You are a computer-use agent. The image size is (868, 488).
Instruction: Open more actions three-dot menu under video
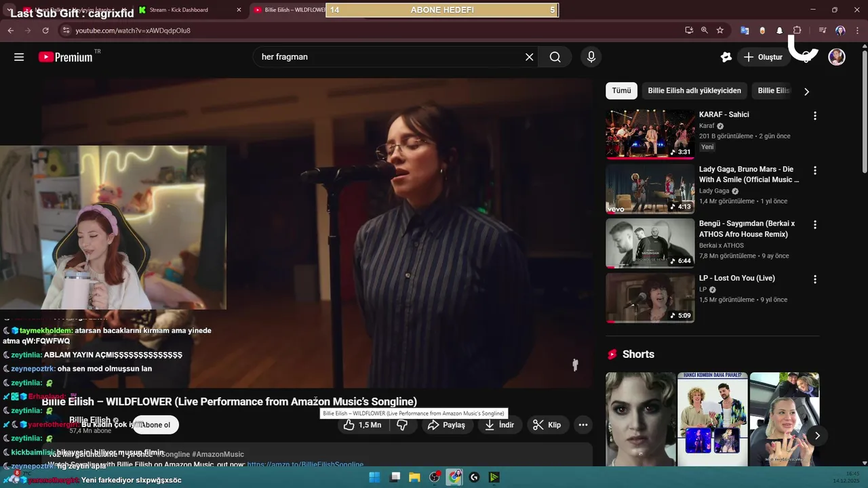[x=583, y=425]
